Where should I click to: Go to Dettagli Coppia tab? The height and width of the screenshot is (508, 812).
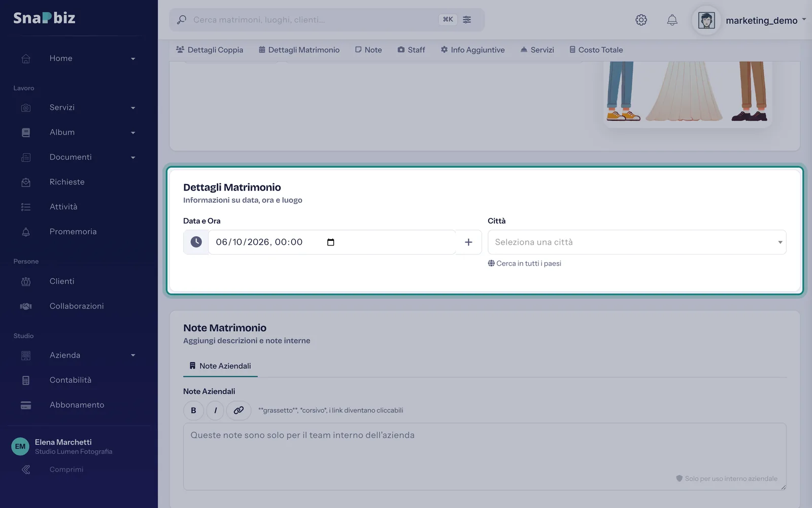210,50
